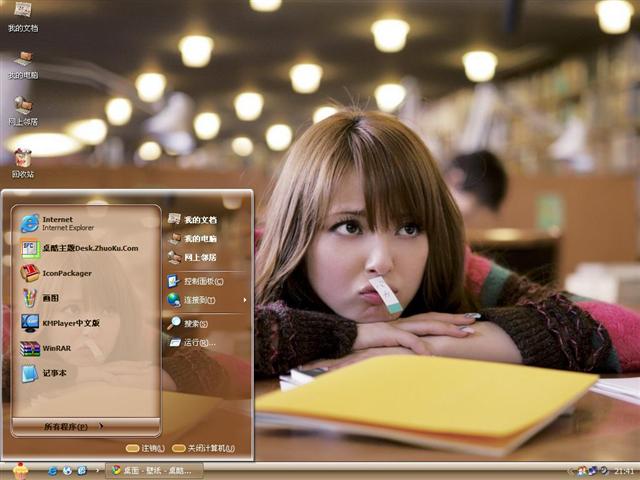Launch WinRAR from the start menu
Screen dimensions: 640x480
46,348
